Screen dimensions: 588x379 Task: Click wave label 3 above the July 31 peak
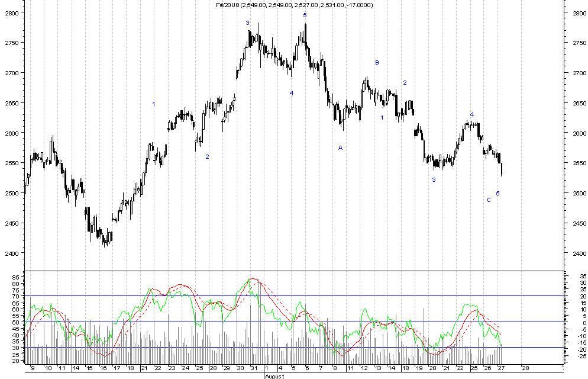[x=247, y=23]
